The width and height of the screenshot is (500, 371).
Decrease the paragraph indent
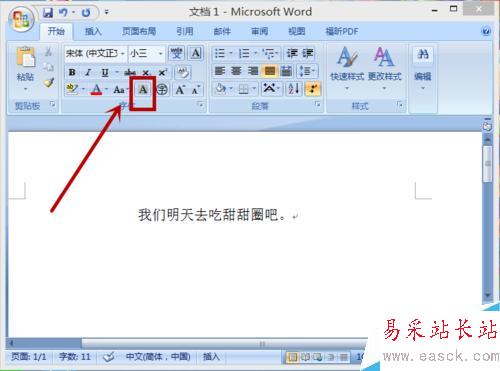click(x=292, y=53)
